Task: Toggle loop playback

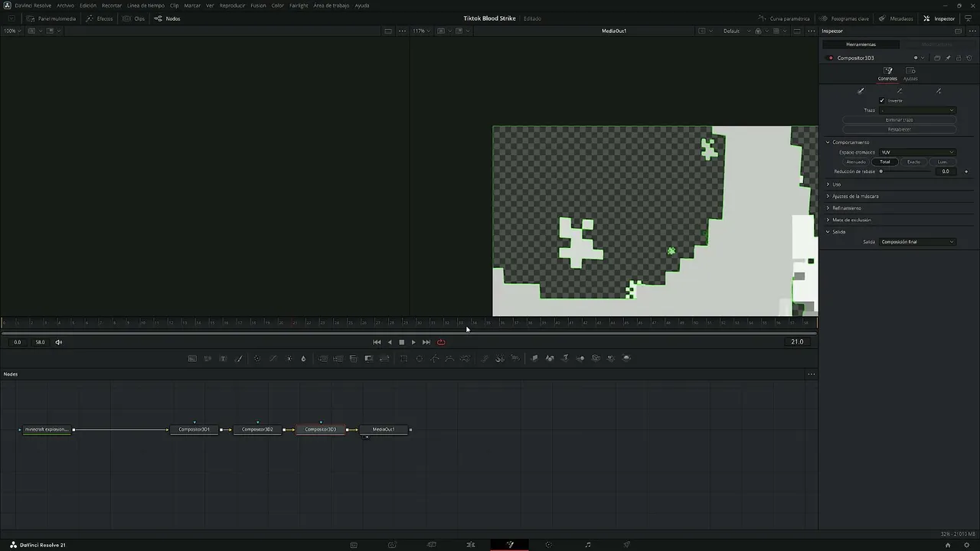Action: coord(441,342)
